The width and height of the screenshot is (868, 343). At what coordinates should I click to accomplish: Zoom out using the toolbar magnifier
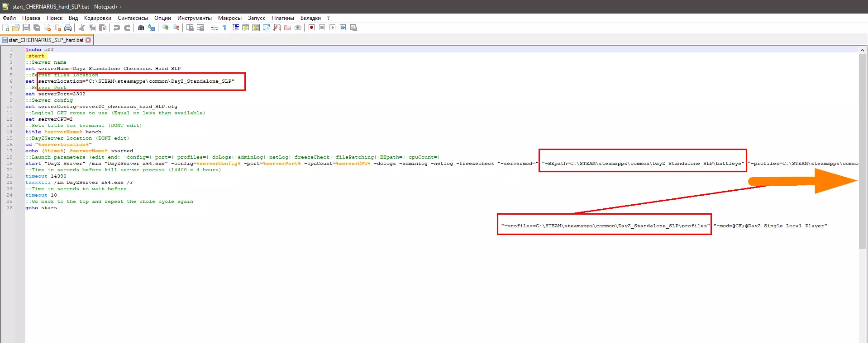176,28
